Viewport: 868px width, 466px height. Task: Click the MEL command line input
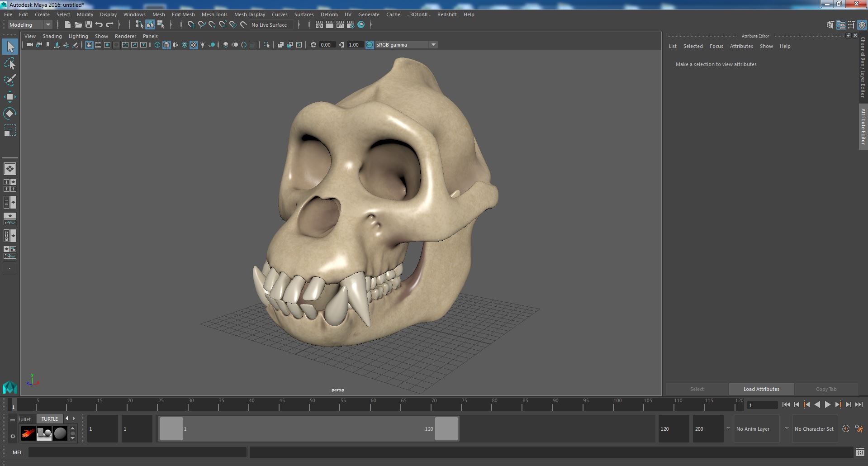(x=138, y=452)
